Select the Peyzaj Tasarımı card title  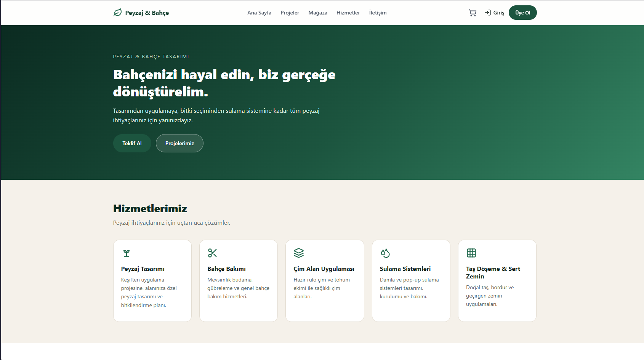(x=143, y=269)
